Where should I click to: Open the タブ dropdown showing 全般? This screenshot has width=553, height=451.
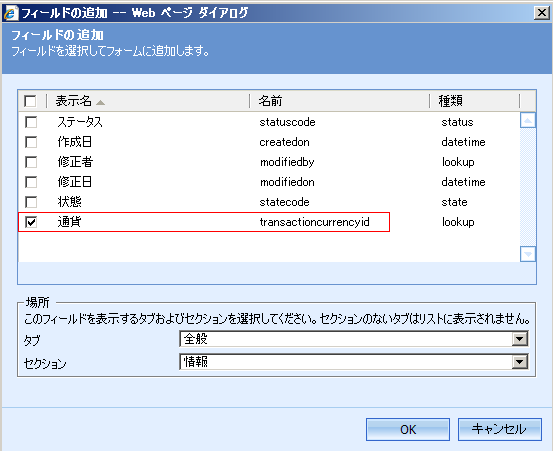coord(354,339)
